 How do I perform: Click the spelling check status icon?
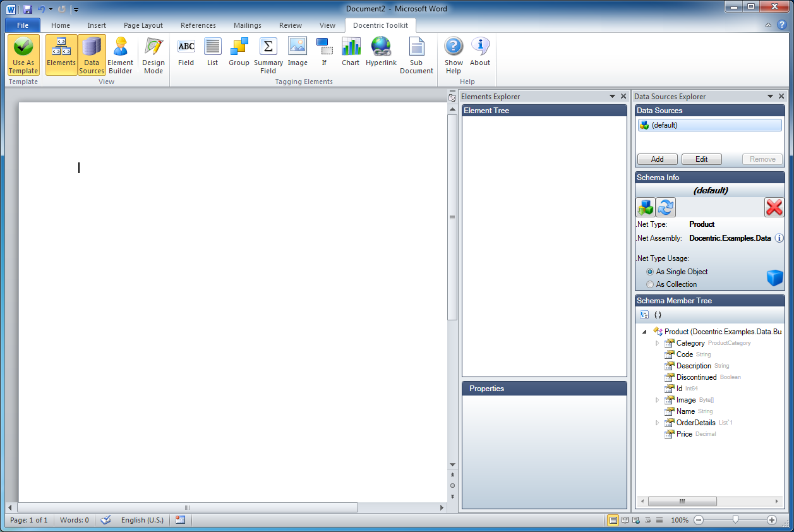click(x=105, y=520)
